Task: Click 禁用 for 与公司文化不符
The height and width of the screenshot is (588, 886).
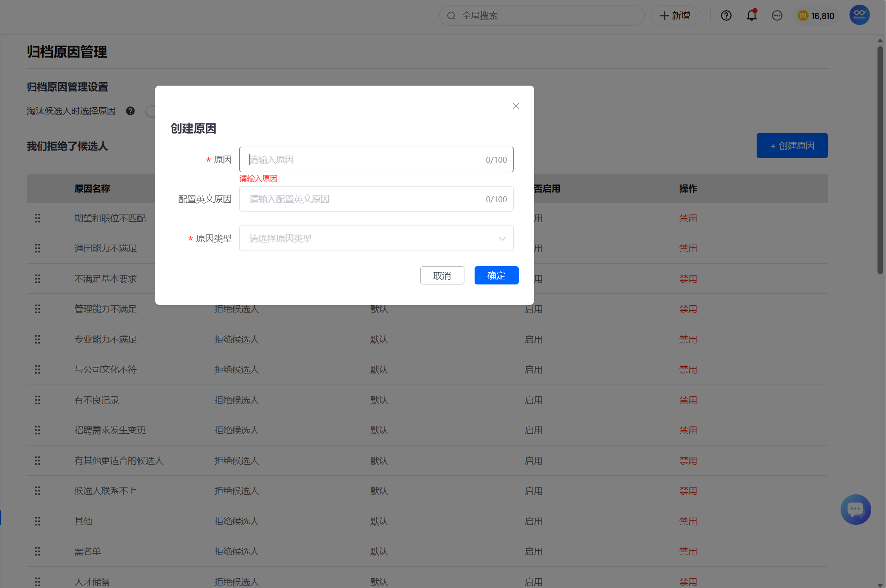Action: click(x=688, y=369)
